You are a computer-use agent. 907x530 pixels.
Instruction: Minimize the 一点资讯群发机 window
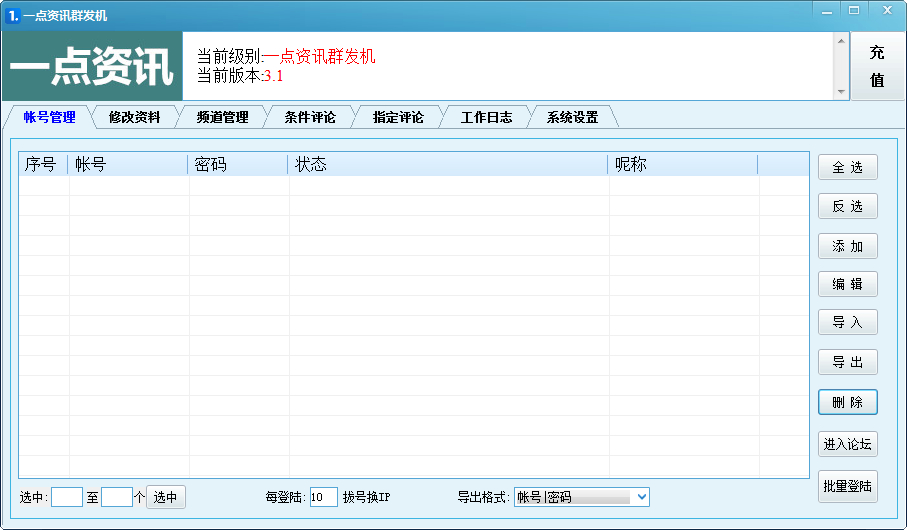(x=827, y=10)
